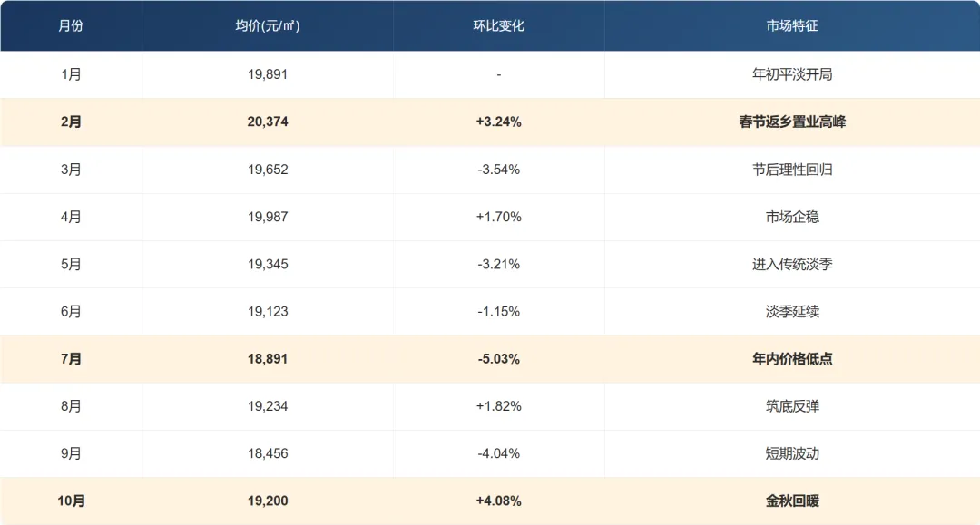Click the 4月 row's 19,987 price
Image resolution: width=980 pixels, height=525 pixels.
pyautogui.click(x=267, y=217)
